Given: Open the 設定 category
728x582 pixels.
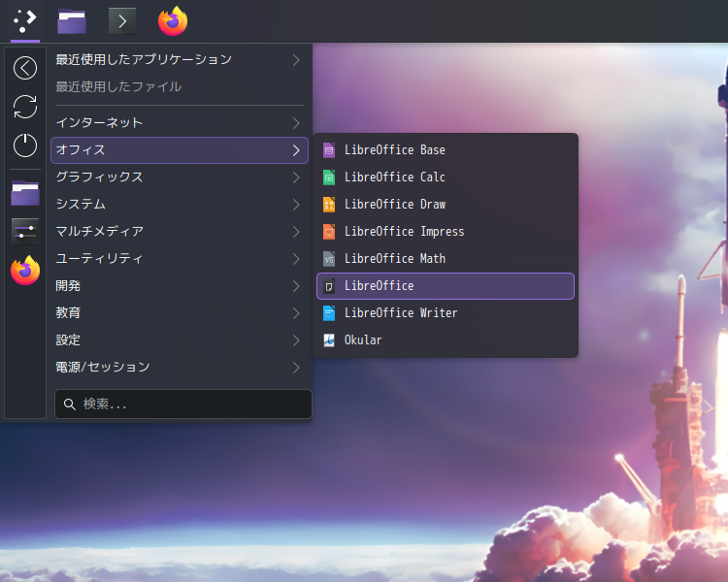Looking at the screenshot, I should [x=180, y=340].
